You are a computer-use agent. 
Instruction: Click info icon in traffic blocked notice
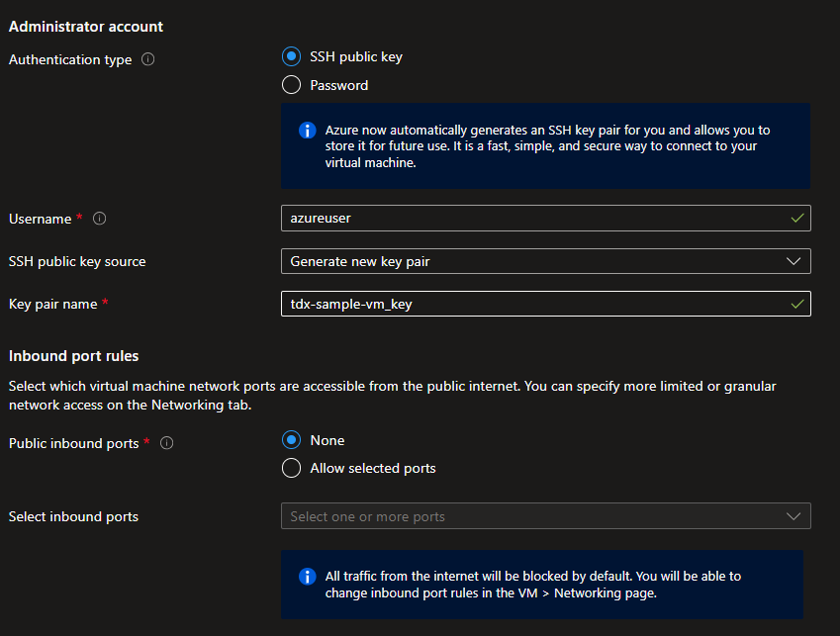[307, 576]
